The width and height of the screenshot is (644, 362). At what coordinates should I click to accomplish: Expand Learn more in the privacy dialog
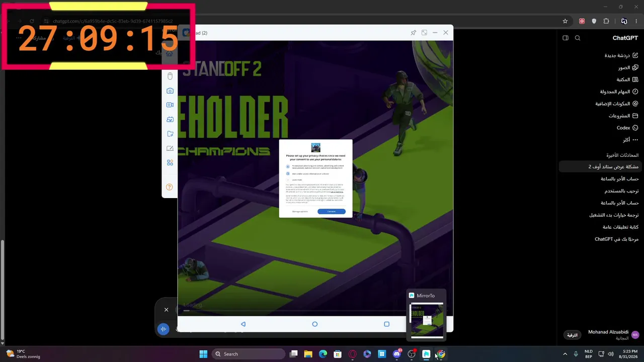tap(297, 179)
